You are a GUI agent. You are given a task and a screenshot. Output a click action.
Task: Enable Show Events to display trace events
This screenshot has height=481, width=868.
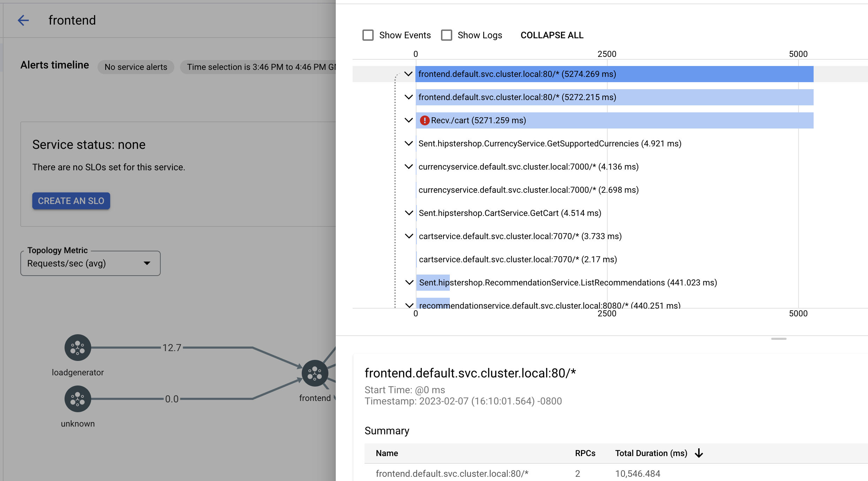[x=367, y=35]
